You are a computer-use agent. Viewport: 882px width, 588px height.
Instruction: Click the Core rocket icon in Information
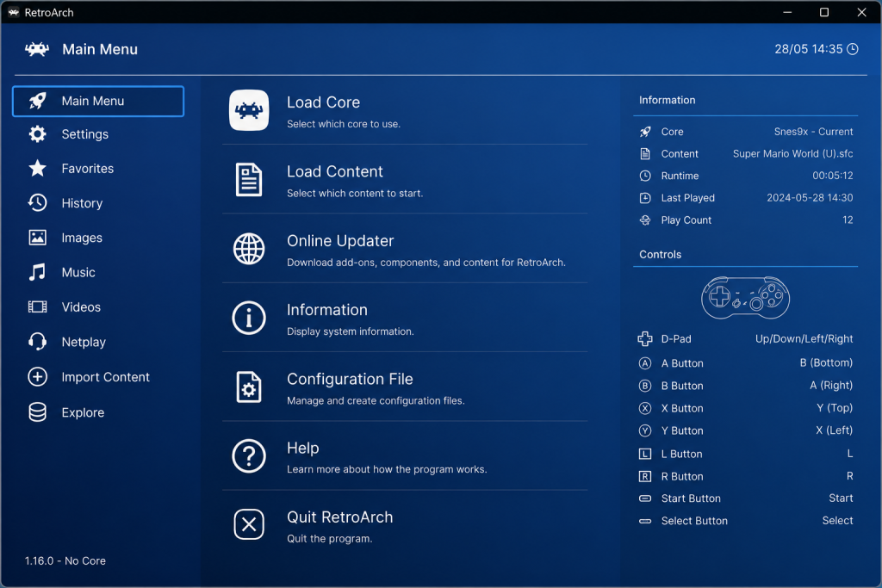(645, 132)
